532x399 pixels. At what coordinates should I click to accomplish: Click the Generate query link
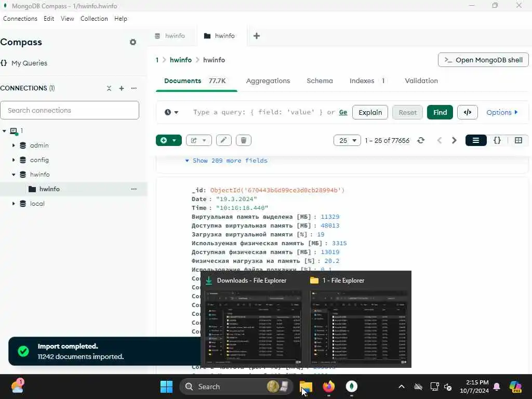[343, 112]
